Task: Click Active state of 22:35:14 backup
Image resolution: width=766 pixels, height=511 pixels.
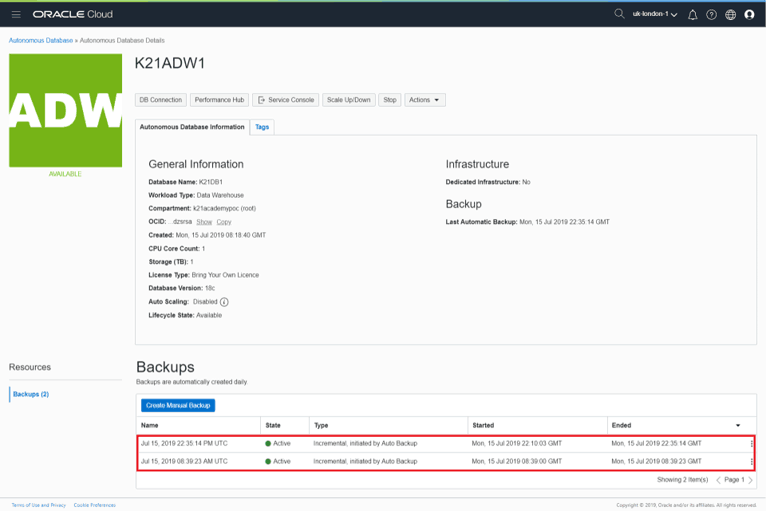Action: [x=278, y=444]
